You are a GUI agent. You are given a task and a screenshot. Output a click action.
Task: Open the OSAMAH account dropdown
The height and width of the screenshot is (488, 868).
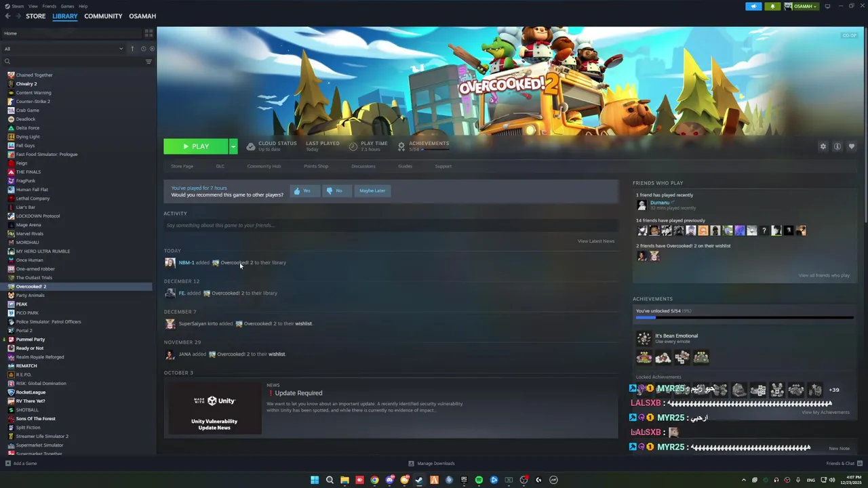(x=802, y=6)
